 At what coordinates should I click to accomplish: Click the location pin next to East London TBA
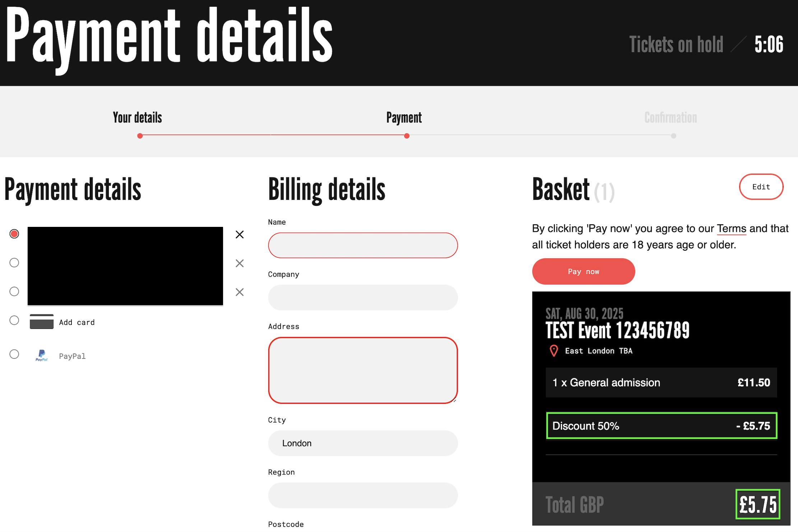coord(554,351)
